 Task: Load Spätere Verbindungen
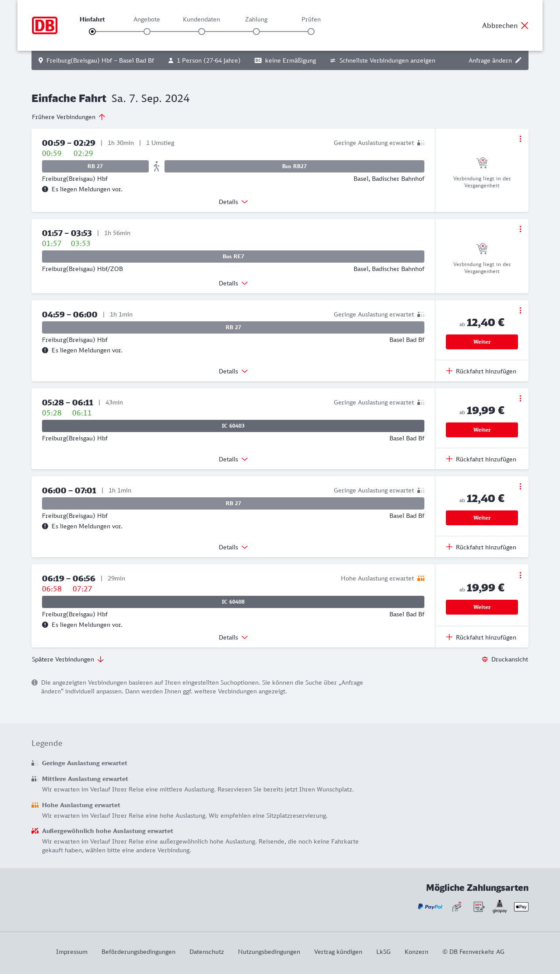68,659
